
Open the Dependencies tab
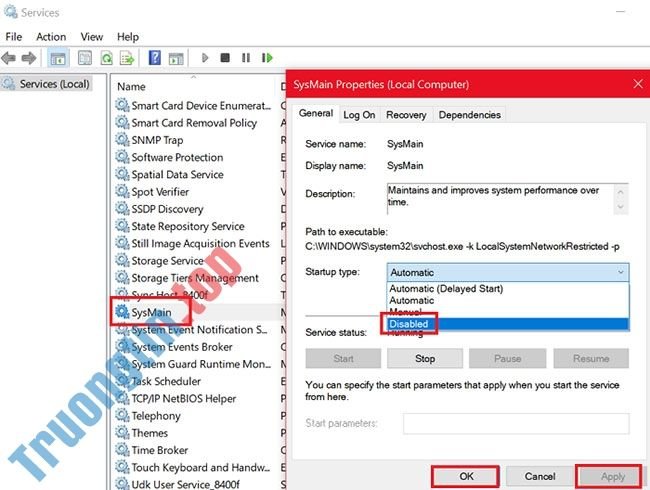click(468, 115)
